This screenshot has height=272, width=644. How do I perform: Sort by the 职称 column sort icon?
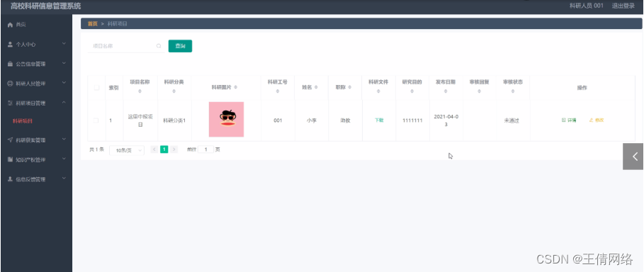[350, 88]
